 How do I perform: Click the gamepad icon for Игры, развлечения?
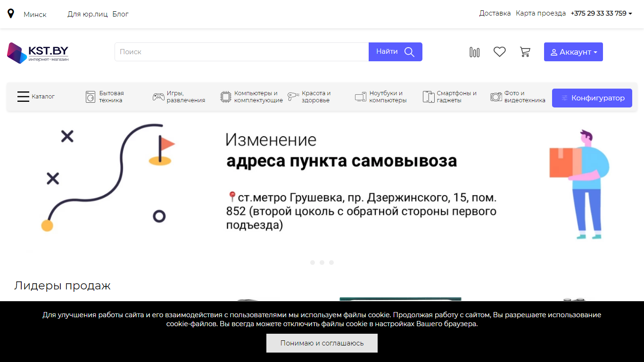[158, 97]
